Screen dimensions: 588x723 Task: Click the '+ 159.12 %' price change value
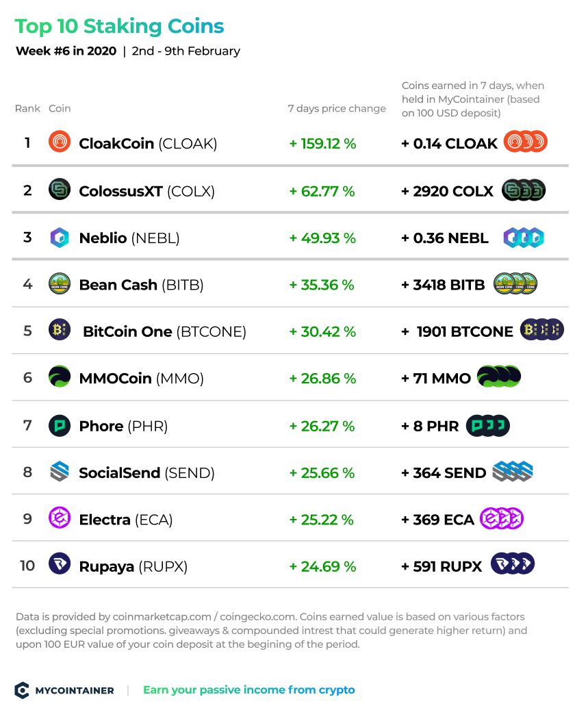[x=322, y=143]
